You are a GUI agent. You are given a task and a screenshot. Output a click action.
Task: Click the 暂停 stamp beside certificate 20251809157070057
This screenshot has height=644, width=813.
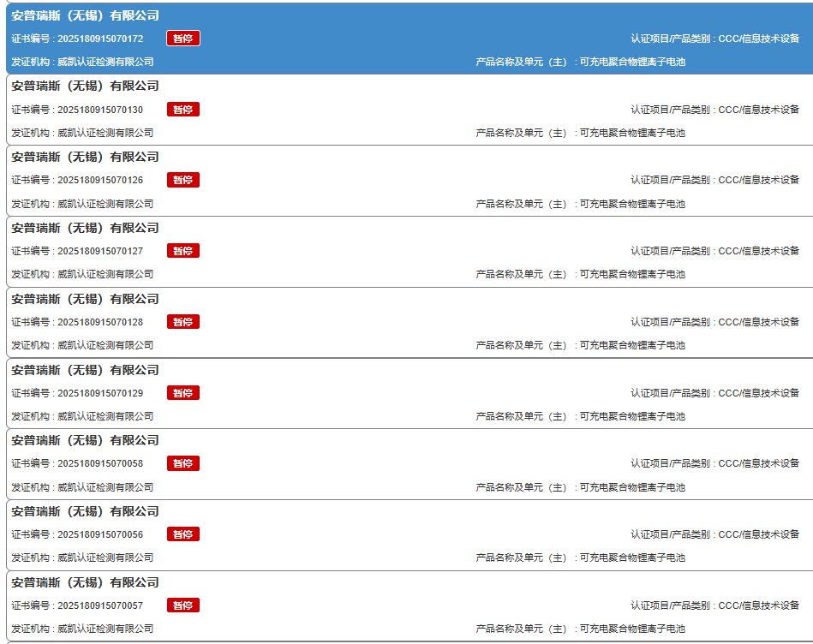coord(182,605)
